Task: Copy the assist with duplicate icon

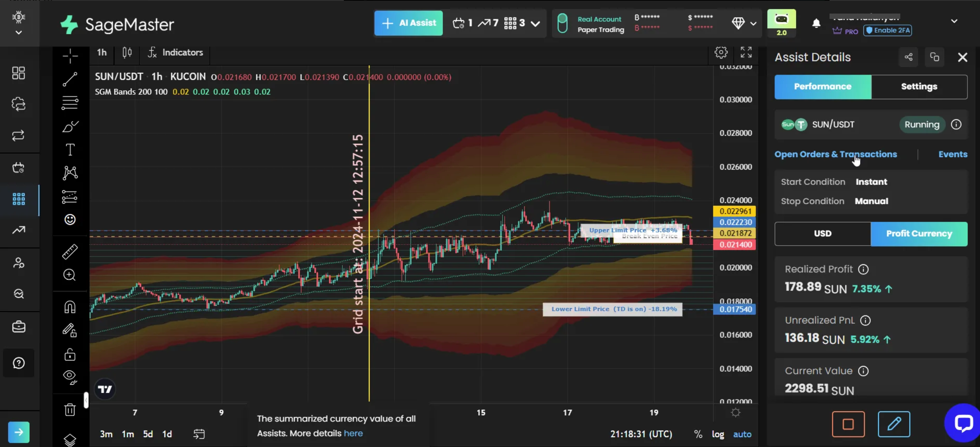Action: 935,57
